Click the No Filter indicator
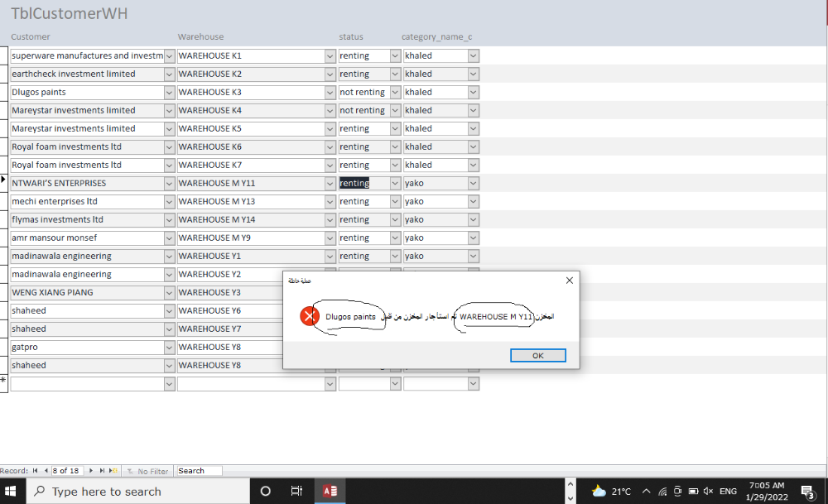This screenshot has height=504, width=828. click(148, 471)
